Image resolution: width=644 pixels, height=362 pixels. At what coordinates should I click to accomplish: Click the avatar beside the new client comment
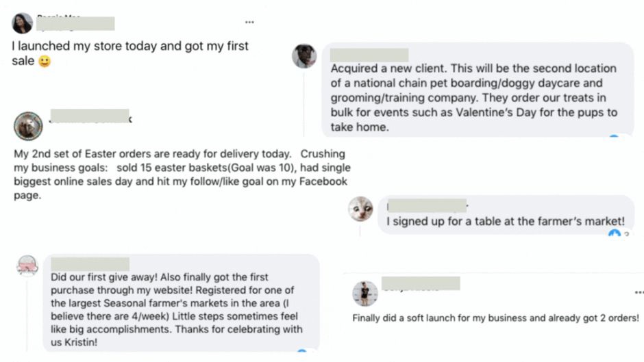pos(304,55)
